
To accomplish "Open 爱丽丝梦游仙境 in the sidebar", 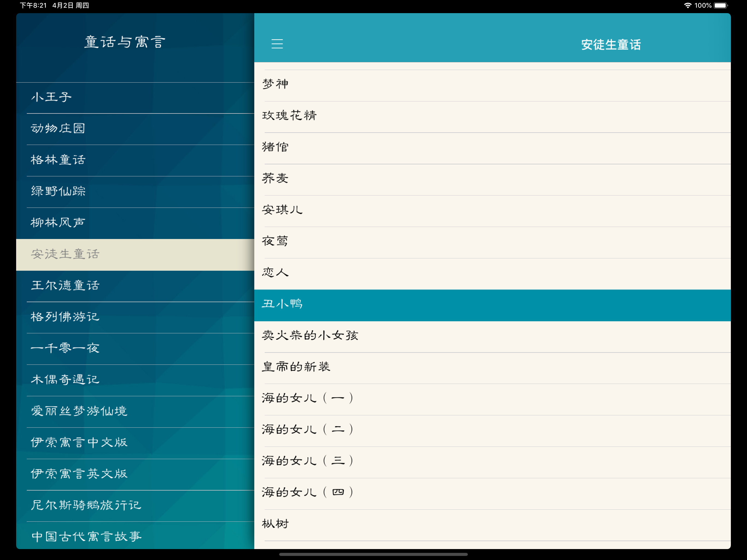I will (x=135, y=412).
